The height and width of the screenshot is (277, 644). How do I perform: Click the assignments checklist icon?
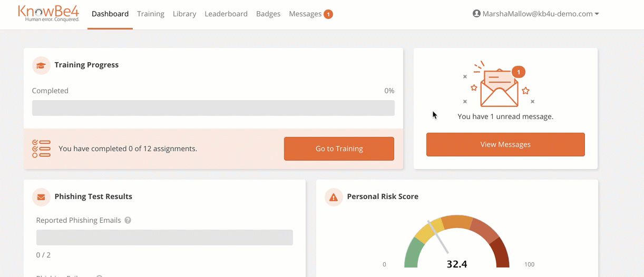pyautogui.click(x=41, y=149)
